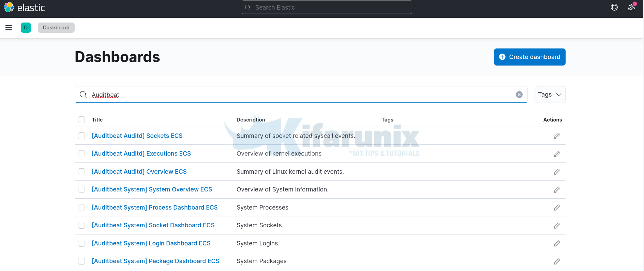The height and width of the screenshot is (271, 644).
Task: Click the 'System Packages' description
Action: tap(261, 261)
